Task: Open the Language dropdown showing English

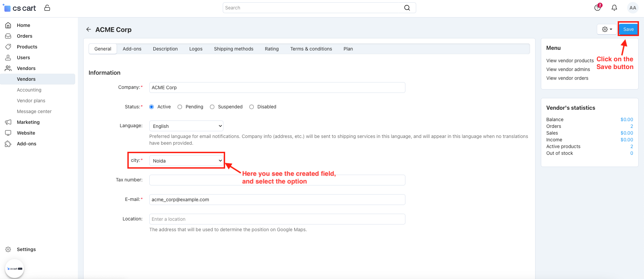Action: (186, 126)
